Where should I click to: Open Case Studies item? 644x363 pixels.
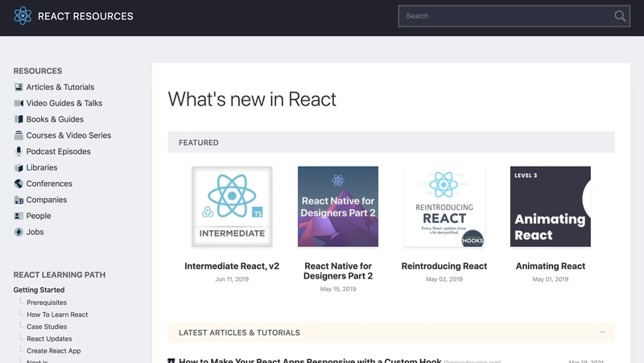47,327
